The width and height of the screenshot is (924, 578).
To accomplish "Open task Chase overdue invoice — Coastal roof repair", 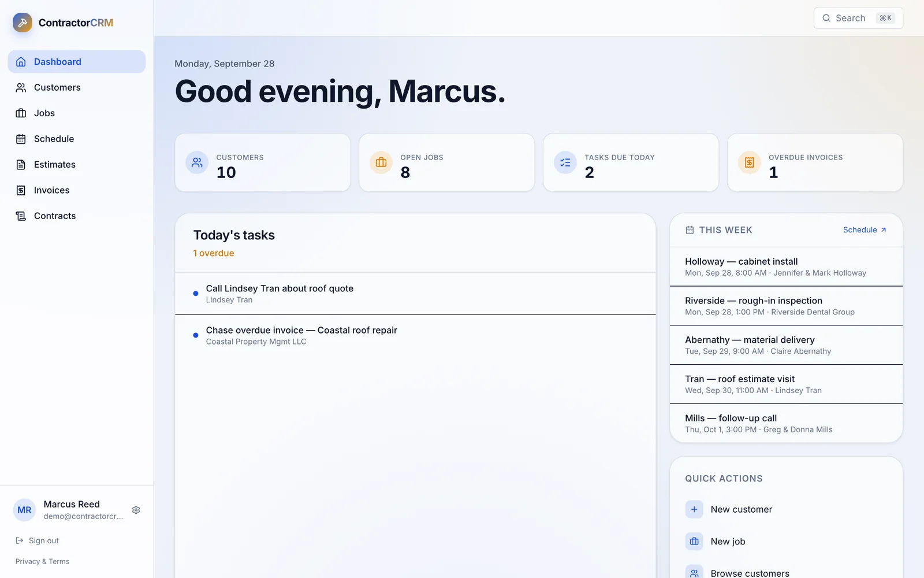I will [415, 335].
